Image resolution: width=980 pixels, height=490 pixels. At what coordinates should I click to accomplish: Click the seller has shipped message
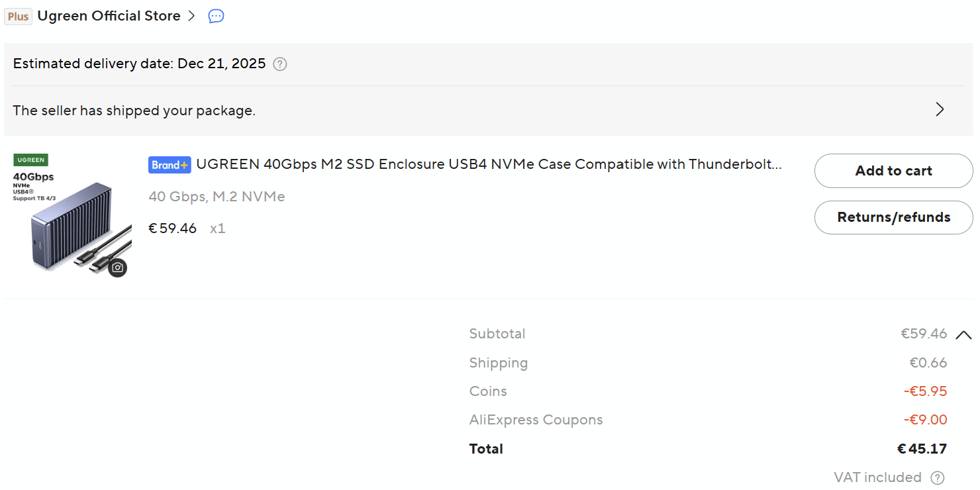coord(134,111)
